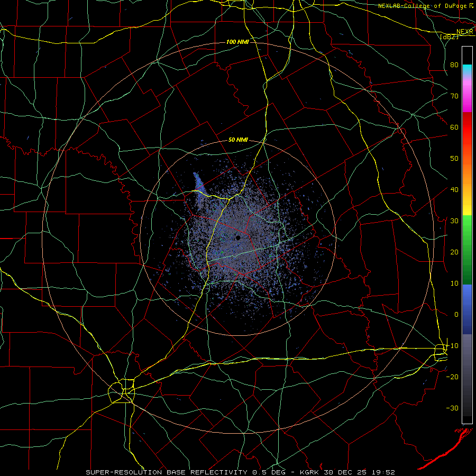The image size is (476, 476).
Task: Click the "[dBZ]" units label
Action: pos(450,36)
